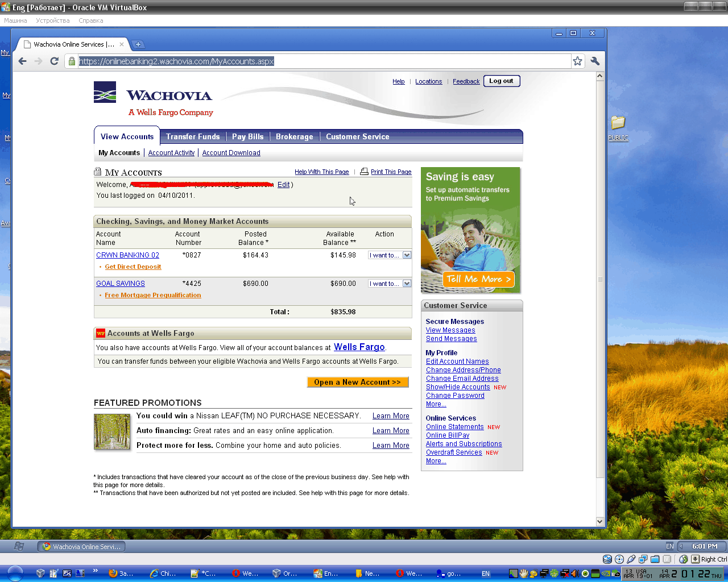Image resolution: width=728 pixels, height=582 pixels.
Task: Click Learn More for Nissan LEAF promotion
Action: pos(391,416)
